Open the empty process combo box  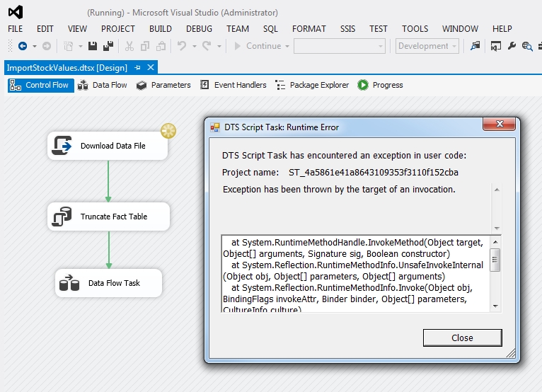point(340,46)
